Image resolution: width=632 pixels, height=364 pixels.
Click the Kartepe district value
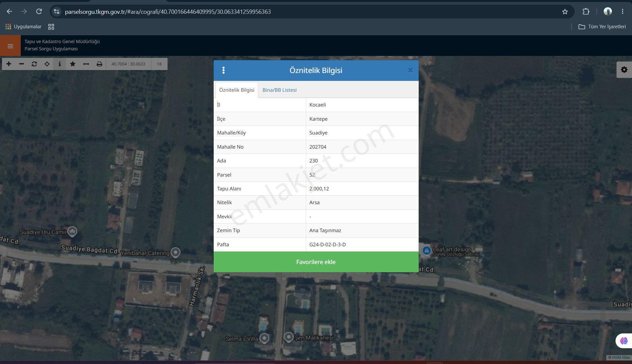[x=318, y=119]
